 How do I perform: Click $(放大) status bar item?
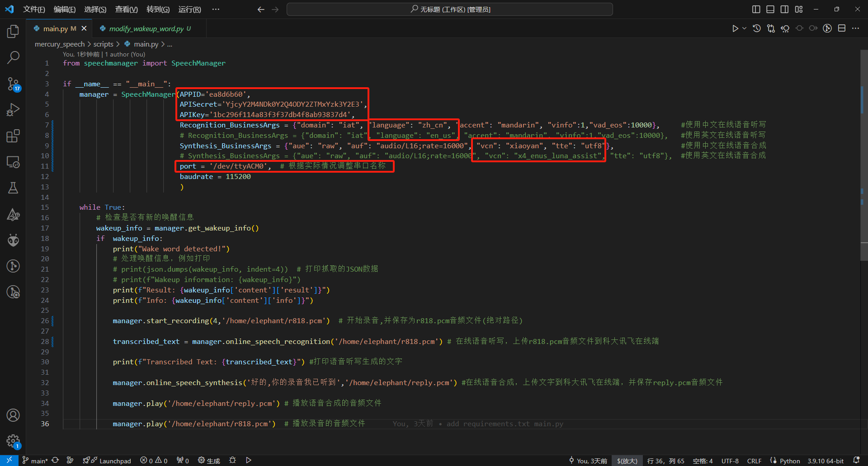coord(627,461)
